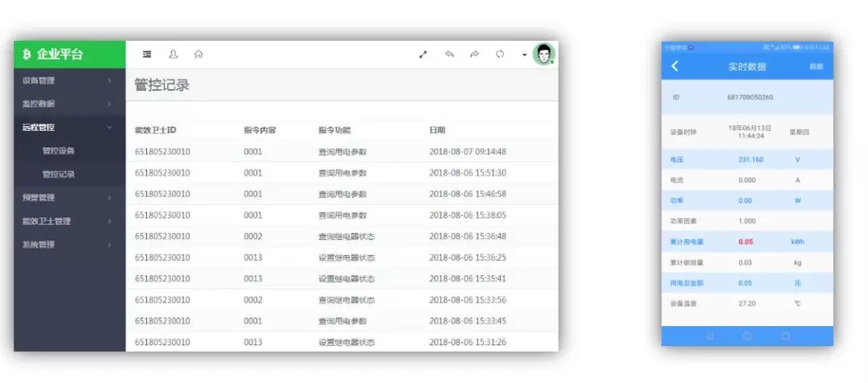Click the user profile icon in top bar
The width and height of the screenshot is (868, 383).
pos(173,55)
